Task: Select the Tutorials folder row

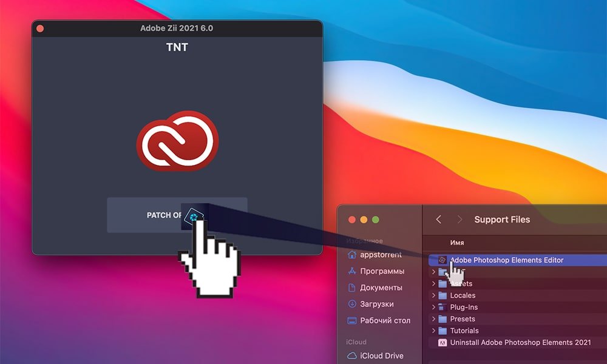Action: coord(464,331)
